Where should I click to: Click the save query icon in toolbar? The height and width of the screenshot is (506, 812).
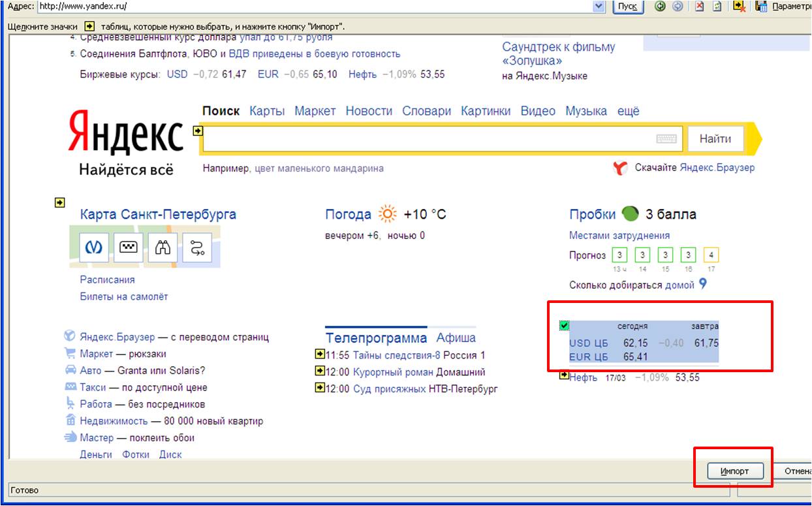point(760,7)
